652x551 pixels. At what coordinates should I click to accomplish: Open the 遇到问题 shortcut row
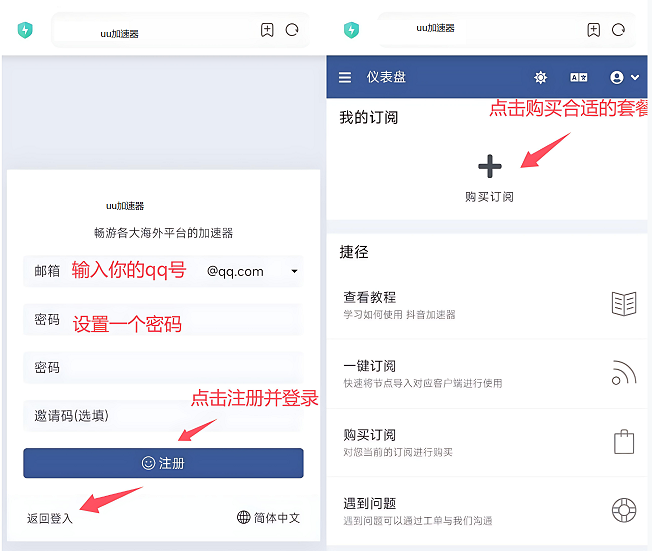point(487,511)
